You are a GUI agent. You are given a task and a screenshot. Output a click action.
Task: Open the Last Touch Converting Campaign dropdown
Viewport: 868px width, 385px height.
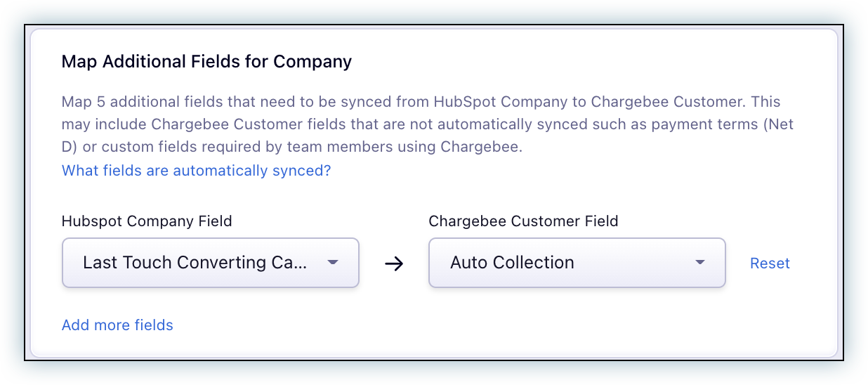click(x=210, y=263)
